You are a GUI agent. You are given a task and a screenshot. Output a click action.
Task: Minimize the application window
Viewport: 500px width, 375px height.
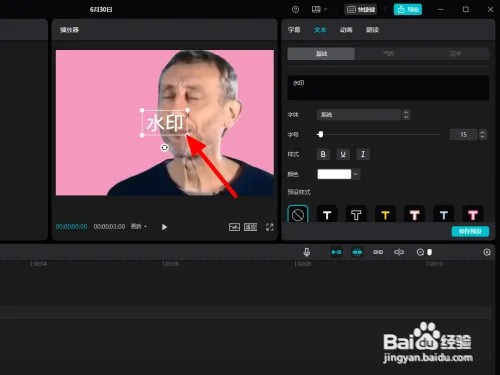point(441,9)
